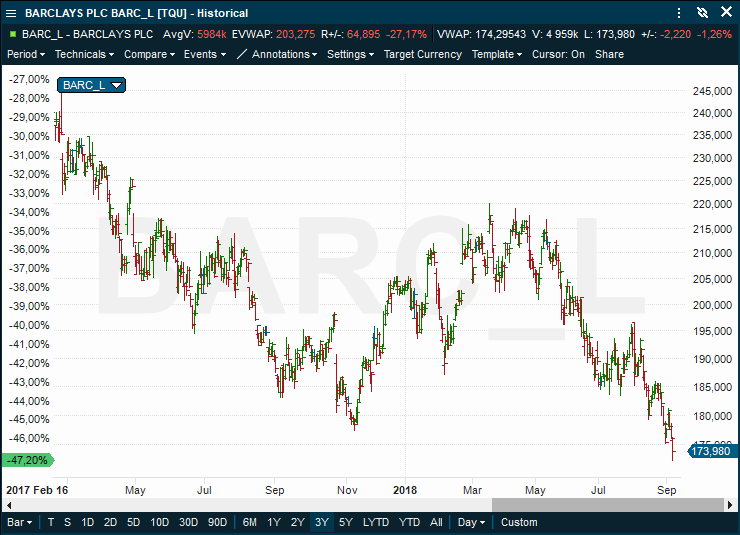The width and height of the screenshot is (740, 535).
Task: Expand the Compare dropdown
Action: click(149, 54)
